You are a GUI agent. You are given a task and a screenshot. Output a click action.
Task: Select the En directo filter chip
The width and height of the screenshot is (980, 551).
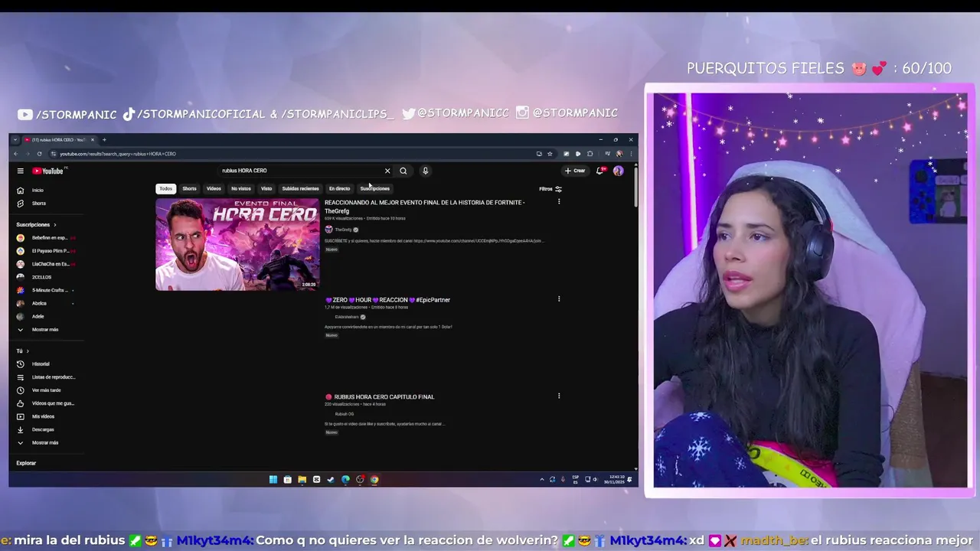(x=339, y=189)
